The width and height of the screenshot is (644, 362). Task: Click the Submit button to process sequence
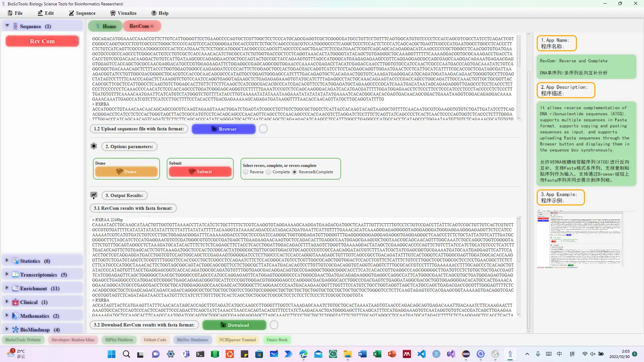pos(200,172)
